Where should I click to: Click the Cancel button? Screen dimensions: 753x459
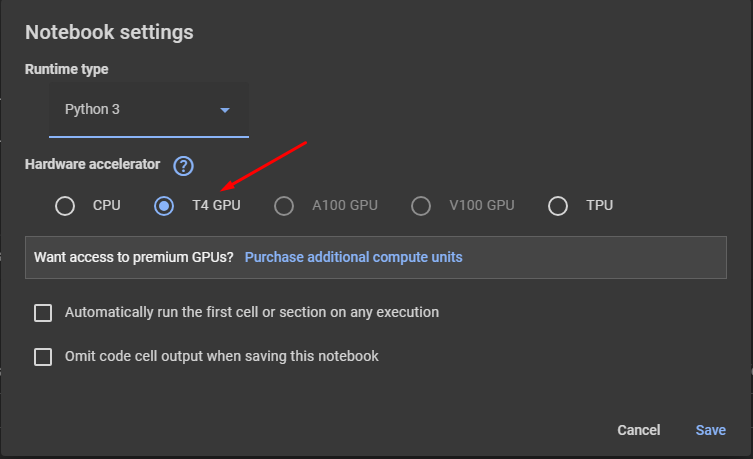(x=639, y=430)
